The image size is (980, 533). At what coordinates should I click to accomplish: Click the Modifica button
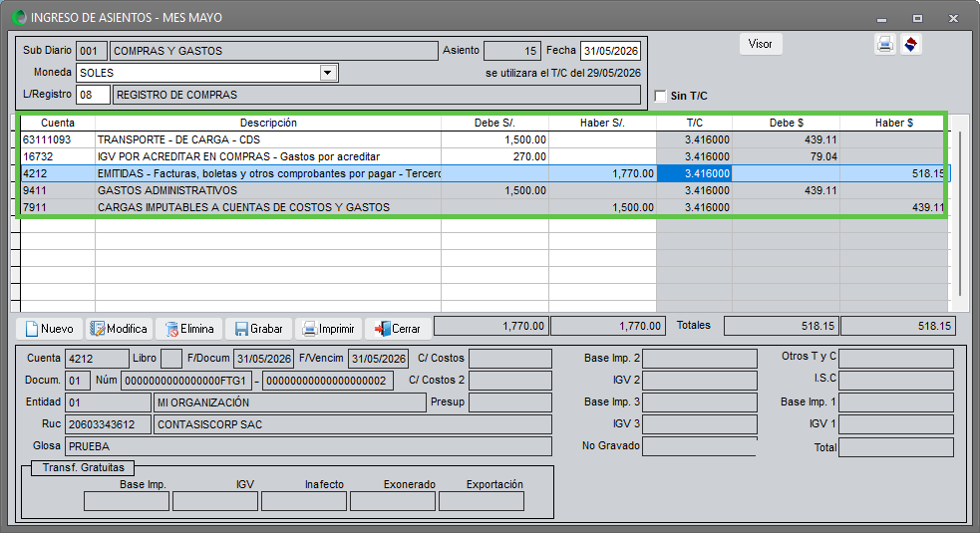point(119,329)
